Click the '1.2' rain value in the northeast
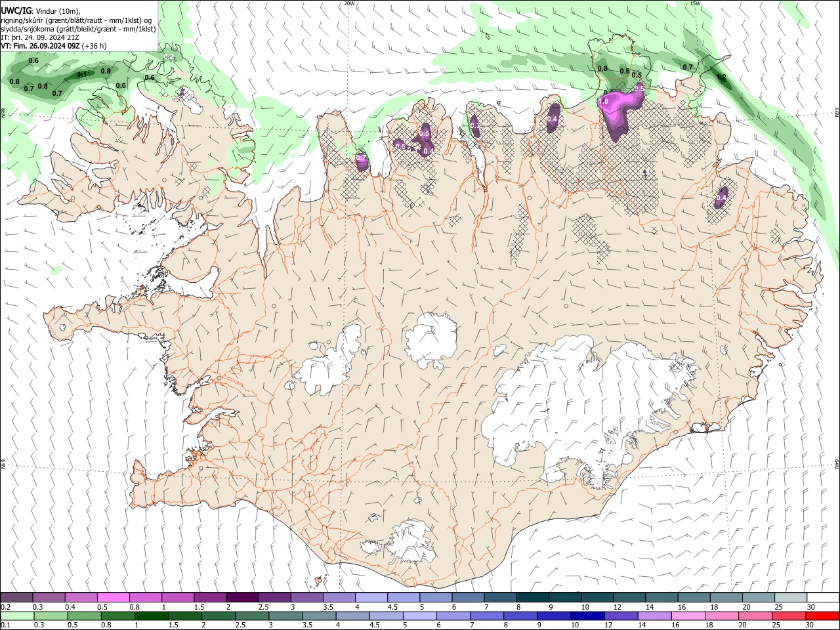The height and width of the screenshot is (630, 840). pos(722,77)
